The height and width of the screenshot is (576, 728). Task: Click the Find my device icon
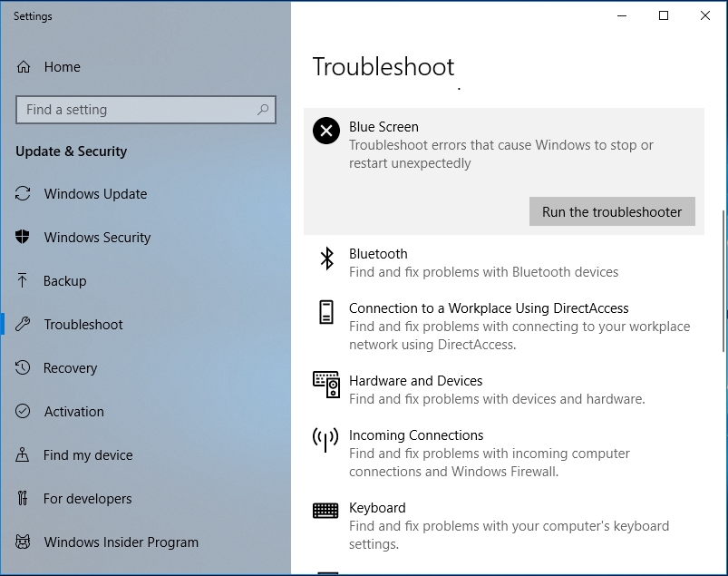pyautogui.click(x=23, y=454)
